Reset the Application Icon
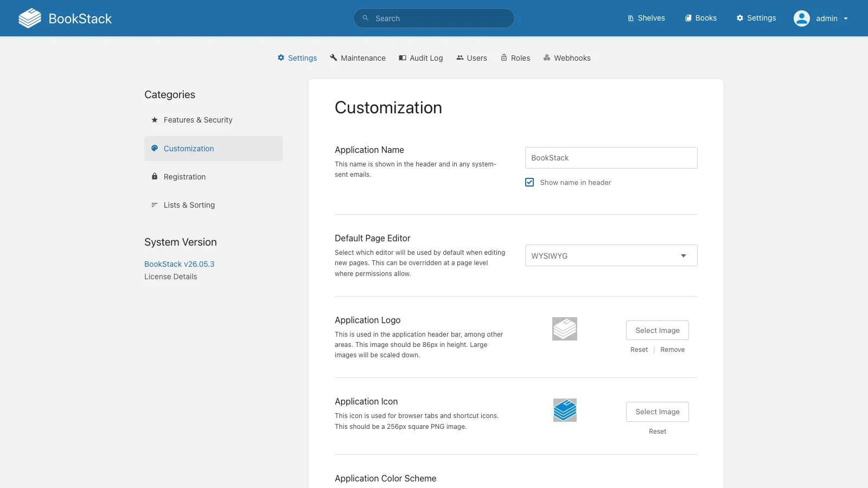Image resolution: width=868 pixels, height=488 pixels. tap(658, 432)
